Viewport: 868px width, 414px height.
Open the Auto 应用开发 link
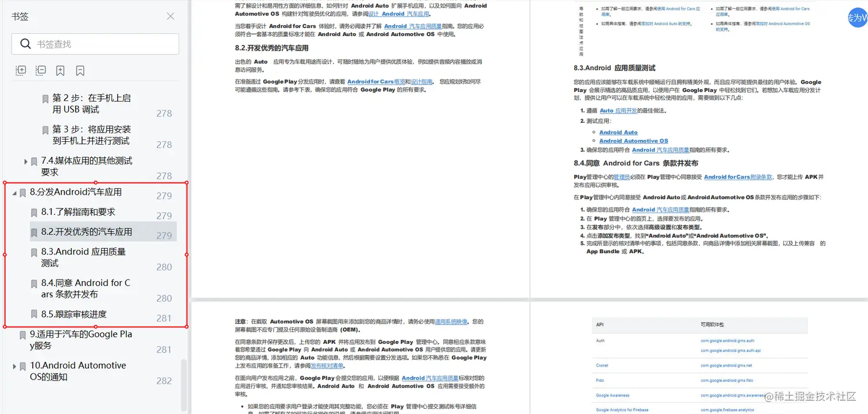pos(618,110)
